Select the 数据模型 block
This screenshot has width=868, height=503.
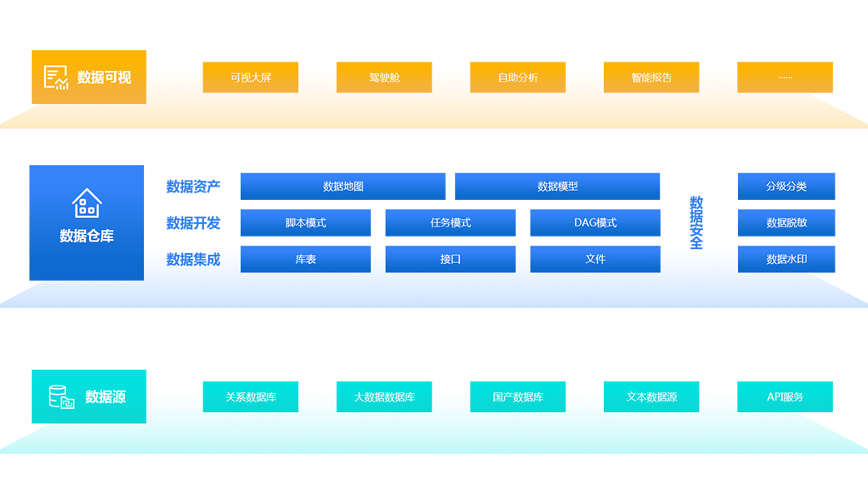[557, 187]
